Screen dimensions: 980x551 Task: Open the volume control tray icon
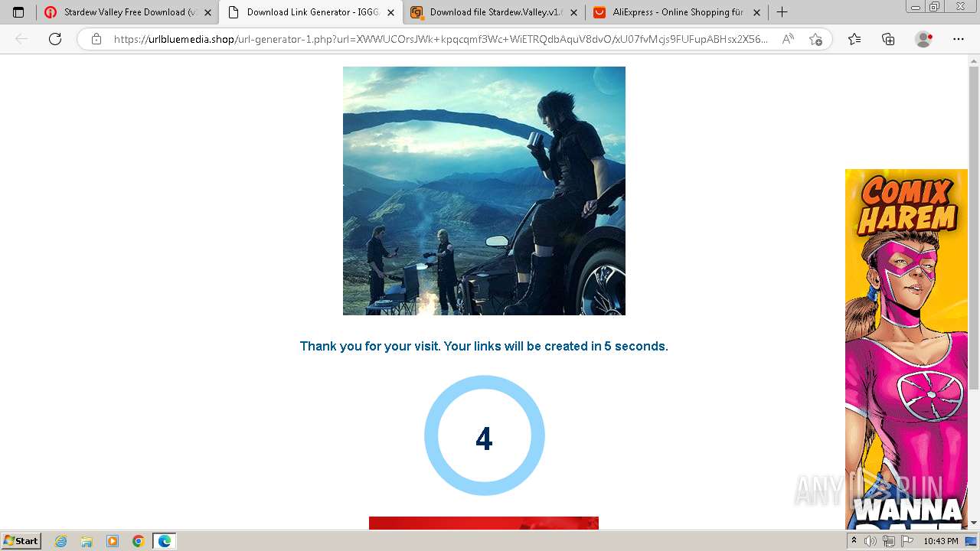[871, 541]
